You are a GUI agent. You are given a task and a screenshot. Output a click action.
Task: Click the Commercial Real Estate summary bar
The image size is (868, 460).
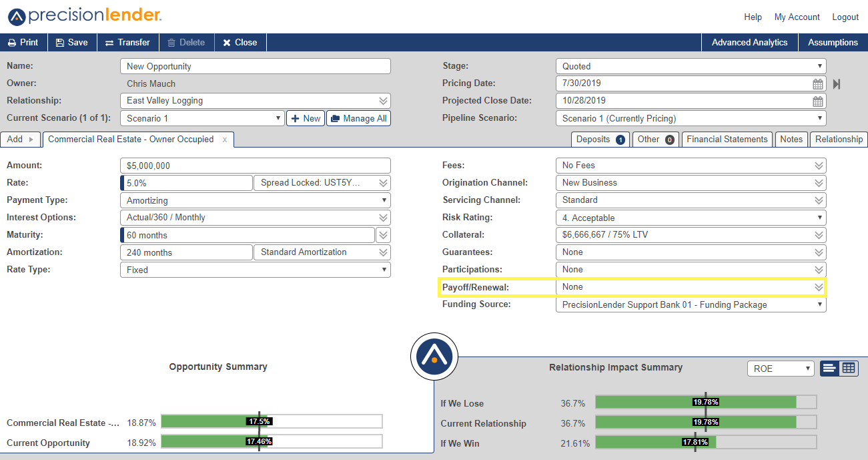tap(272, 421)
